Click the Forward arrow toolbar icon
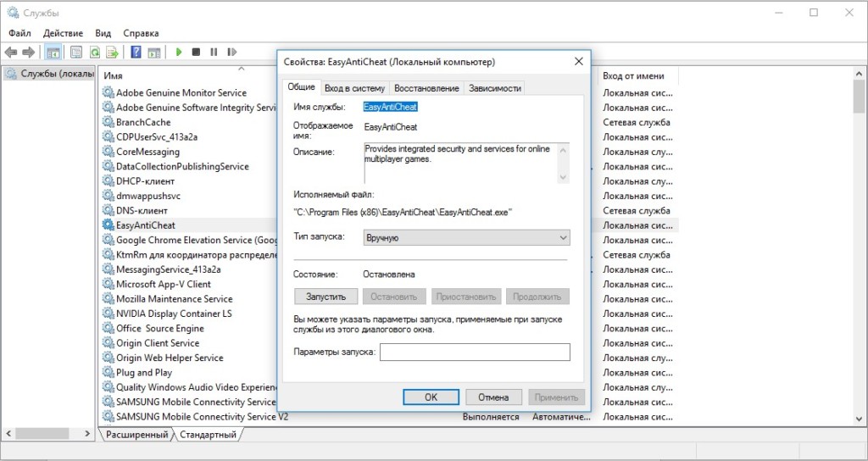868x461 pixels. 28,52
